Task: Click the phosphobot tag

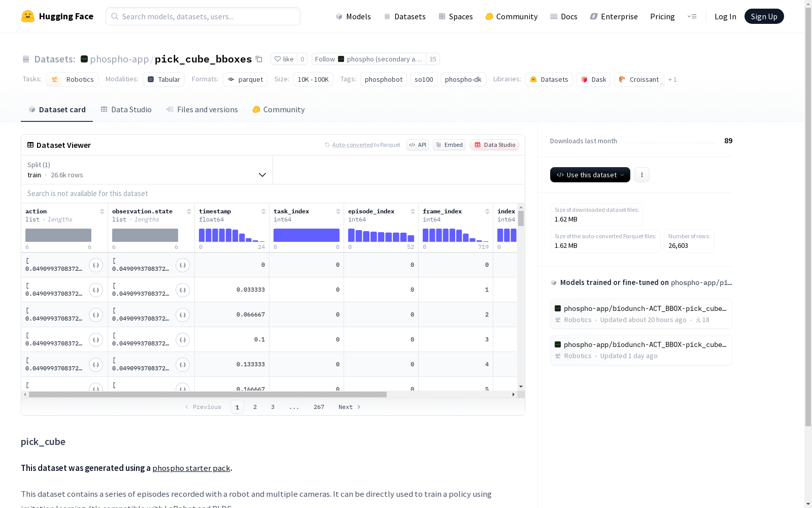Action: (x=384, y=79)
